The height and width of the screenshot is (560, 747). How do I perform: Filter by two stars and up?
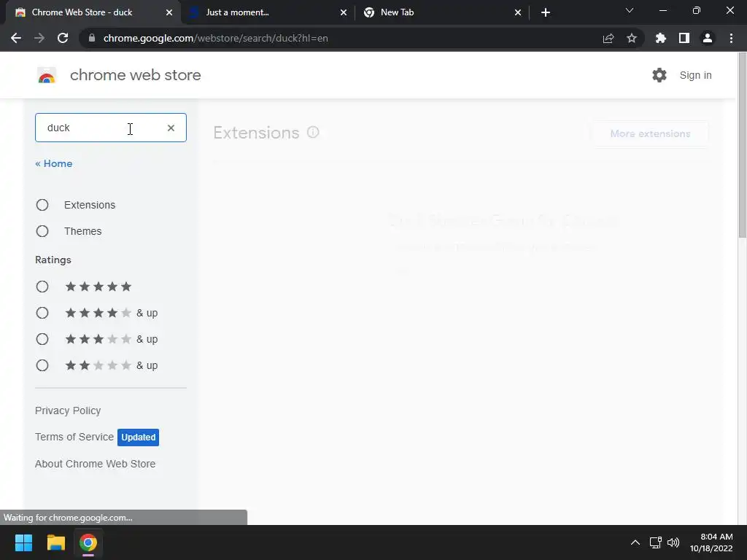coord(42,365)
